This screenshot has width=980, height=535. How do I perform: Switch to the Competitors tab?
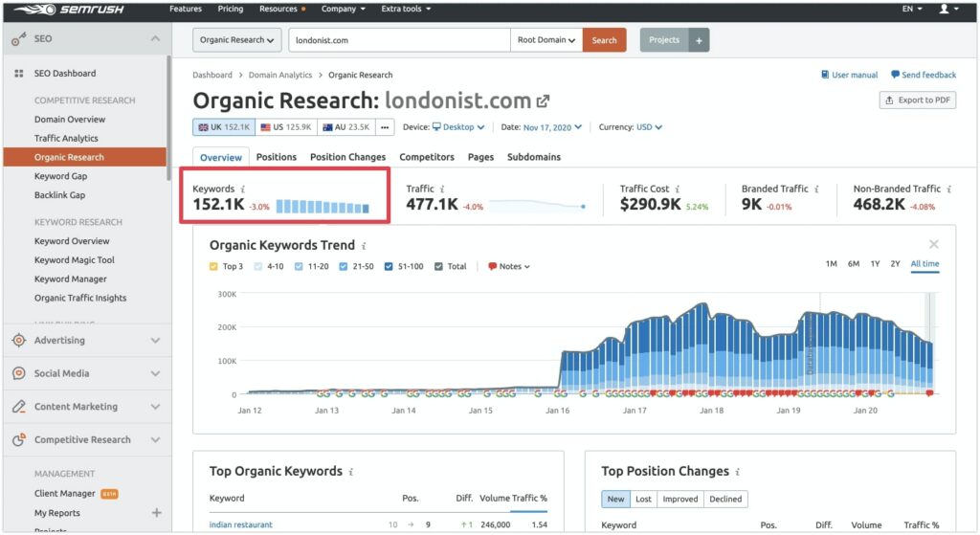point(427,157)
